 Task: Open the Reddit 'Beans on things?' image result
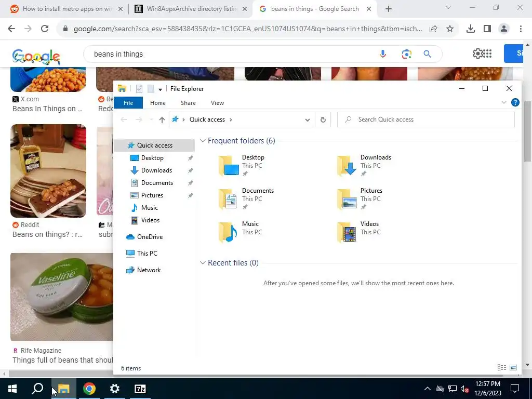48,170
